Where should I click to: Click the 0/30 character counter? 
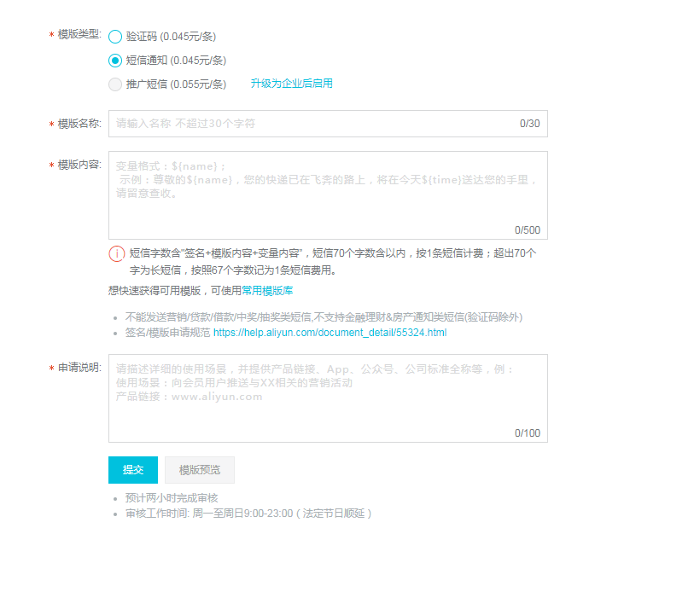coord(529,124)
